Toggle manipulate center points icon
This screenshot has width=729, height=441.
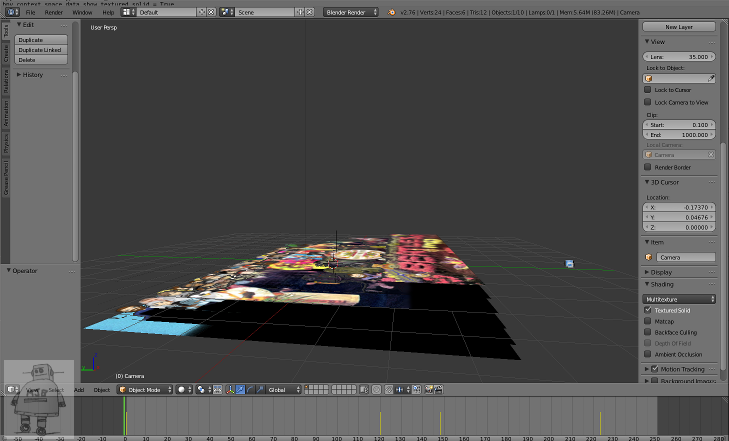[x=217, y=389]
